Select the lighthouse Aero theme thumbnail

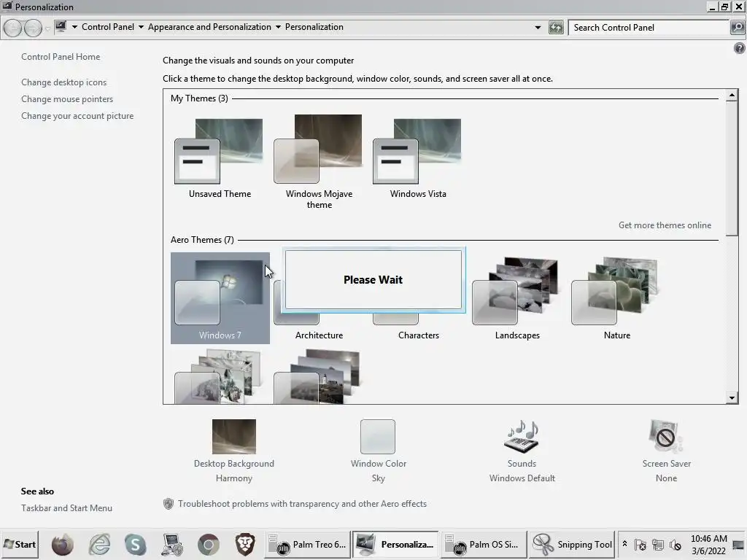pyautogui.click(x=317, y=376)
